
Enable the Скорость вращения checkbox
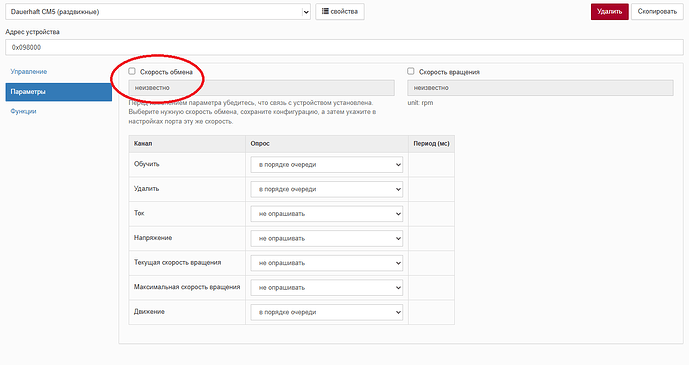pos(411,71)
